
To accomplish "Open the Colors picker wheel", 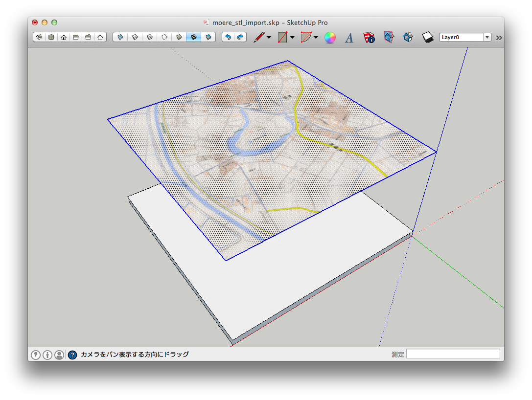I will click(330, 38).
